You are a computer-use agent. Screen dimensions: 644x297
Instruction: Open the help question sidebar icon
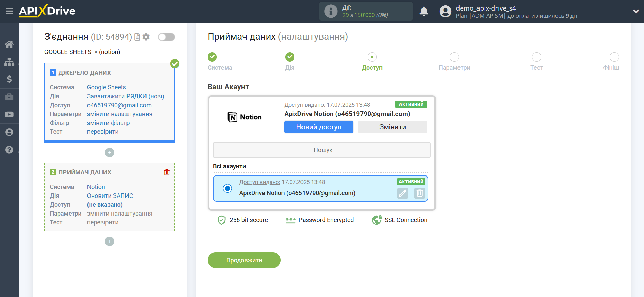click(9, 150)
